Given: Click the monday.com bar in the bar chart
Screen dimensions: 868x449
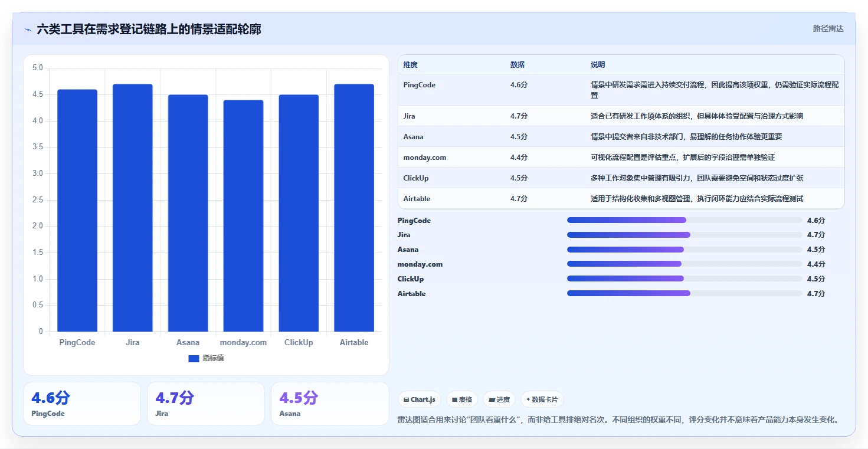Looking at the screenshot, I should (x=243, y=216).
